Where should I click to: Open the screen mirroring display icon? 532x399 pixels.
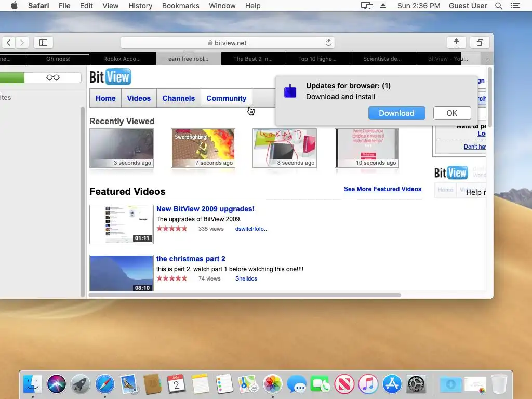coord(367,6)
